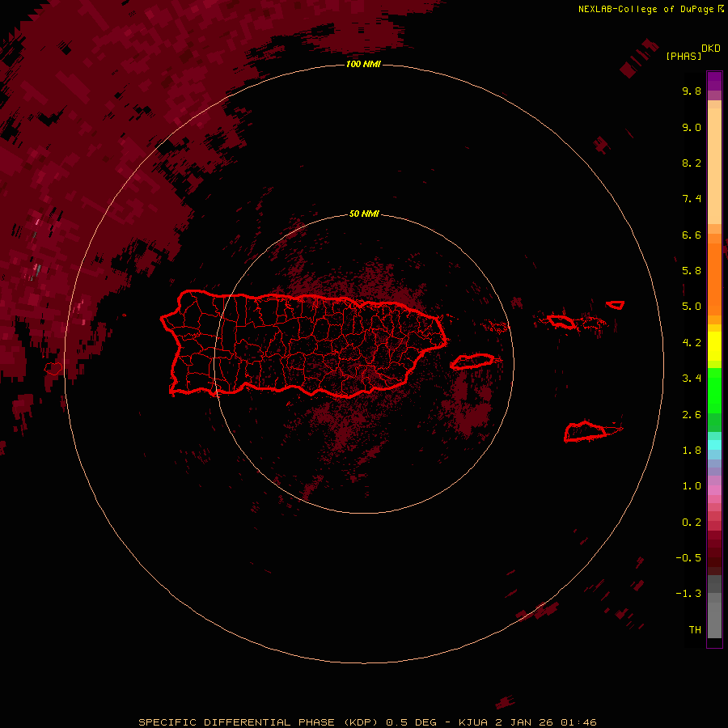Click the NEXLAB-College of DuPage credit text
The width and height of the screenshot is (728, 728).
coord(645,9)
